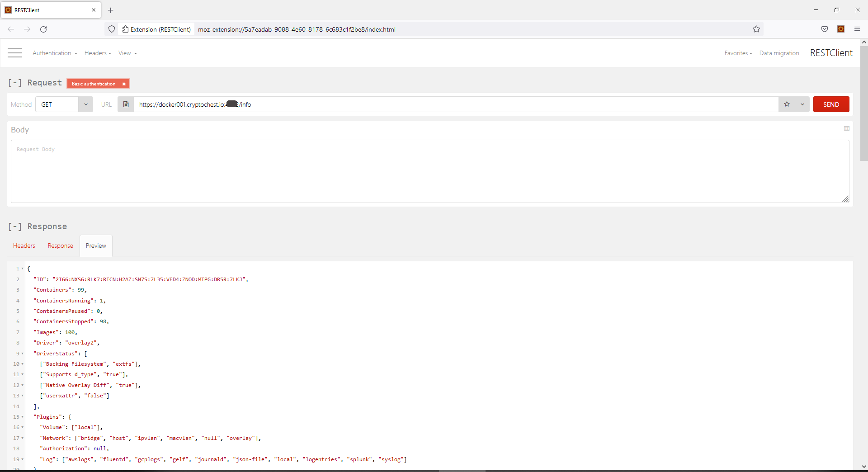The height and width of the screenshot is (472, 868).
Task: Fold the Log array at line 19
Action: coord(23,459)
